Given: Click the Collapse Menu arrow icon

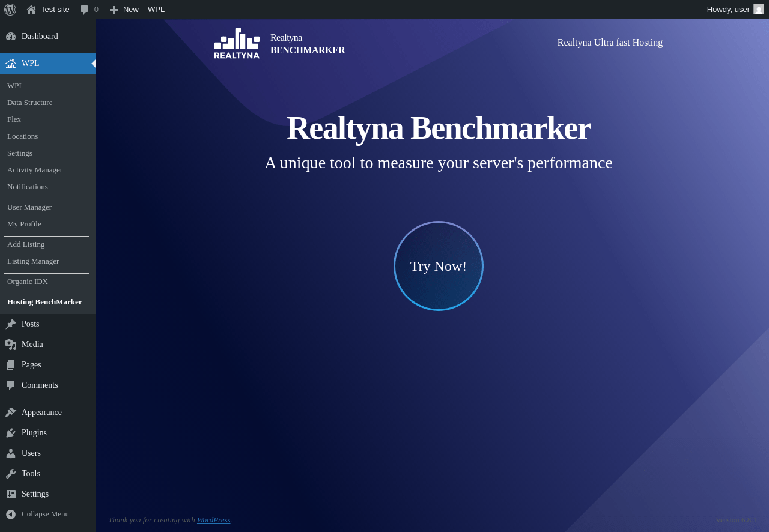Looking at the screenshot, I should pyautogui.click(x=11, y=515).
